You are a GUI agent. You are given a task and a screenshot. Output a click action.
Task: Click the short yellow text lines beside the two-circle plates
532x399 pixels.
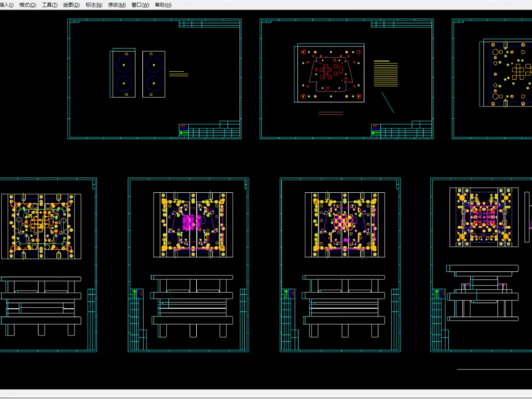178,74
